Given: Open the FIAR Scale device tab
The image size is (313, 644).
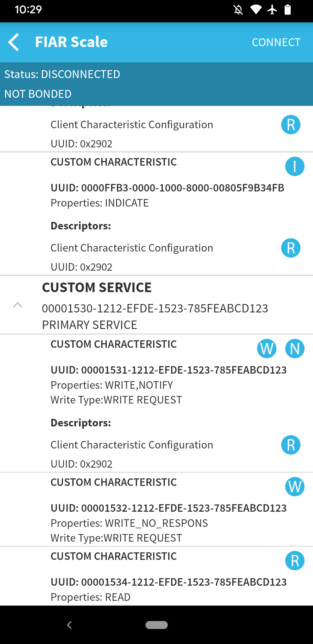Looking at the screenshot, I should click(x=71, y=42).
